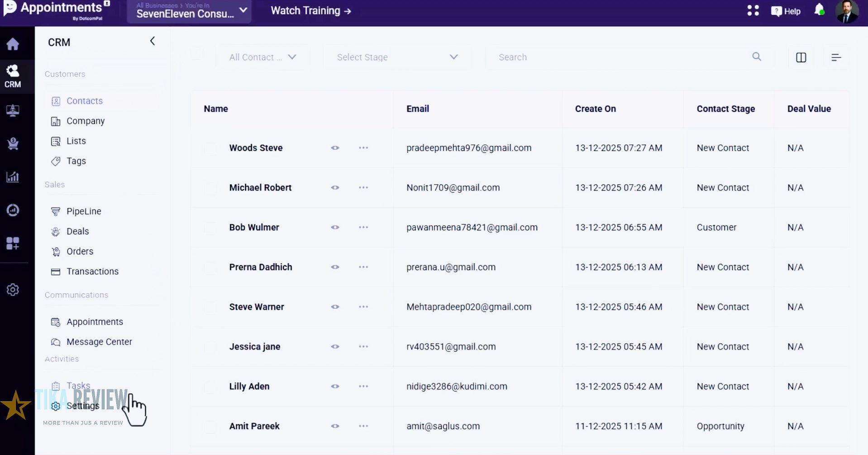Tick the select-all contacts checkbox
The width and height of the screenshot is (868, 455).
(197, 53)
